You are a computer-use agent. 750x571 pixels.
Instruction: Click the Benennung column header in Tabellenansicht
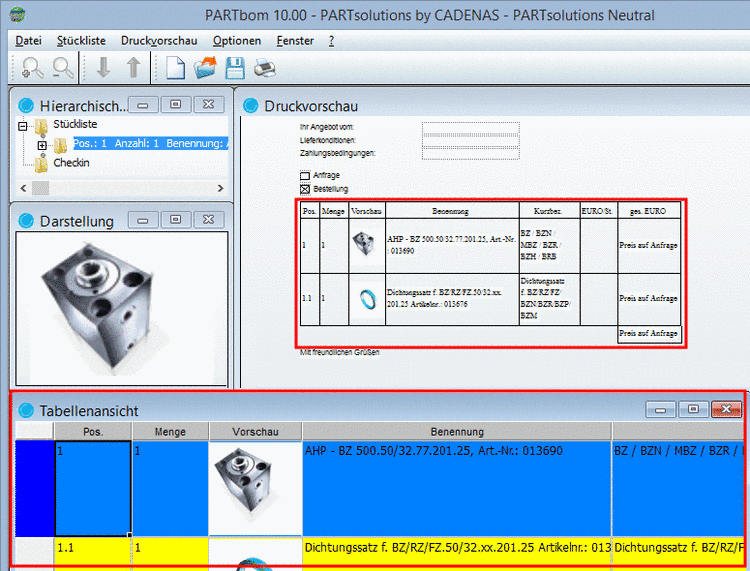[x=457, y=432]
